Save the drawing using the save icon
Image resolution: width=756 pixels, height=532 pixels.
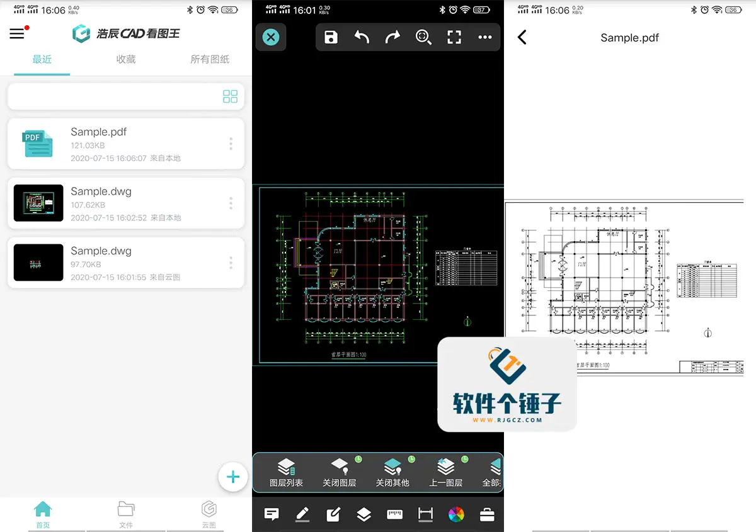[331, 37]
